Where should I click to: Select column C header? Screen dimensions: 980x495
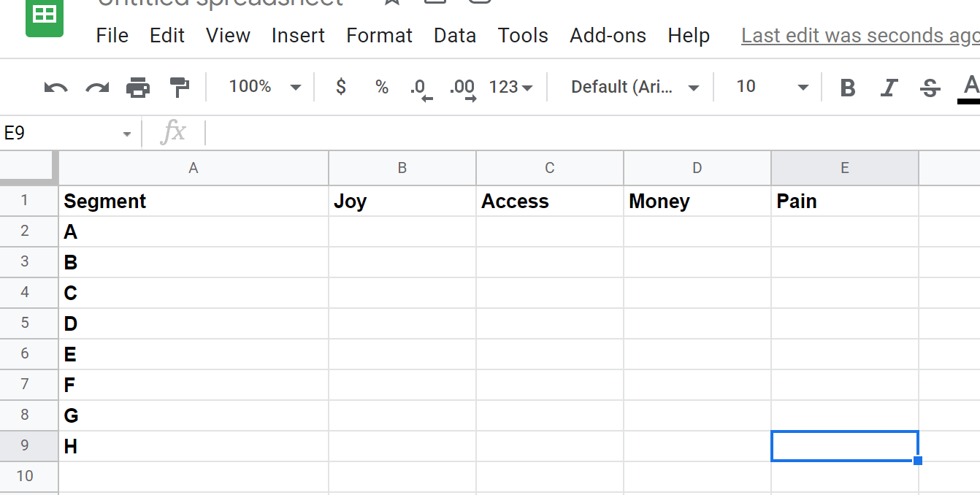coord(550,168)
